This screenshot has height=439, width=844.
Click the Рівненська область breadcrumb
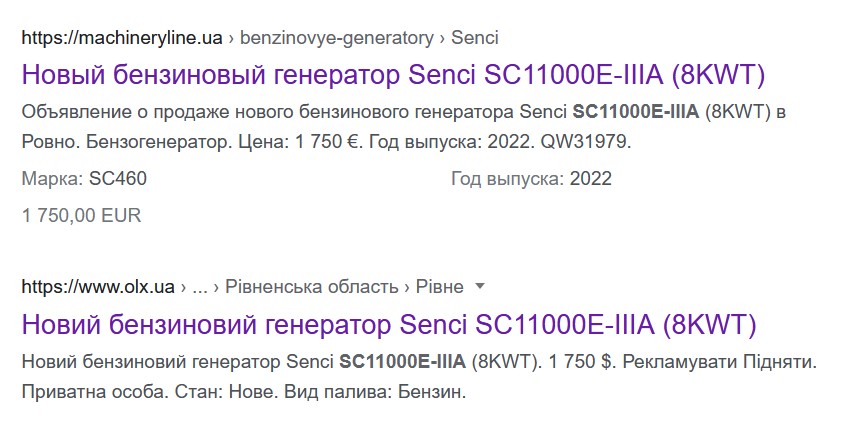pyautogui.click(x=312, y=287)
